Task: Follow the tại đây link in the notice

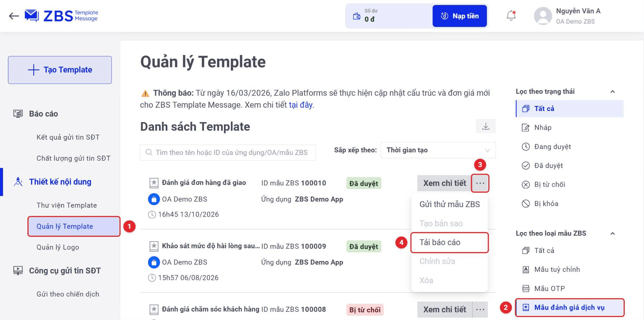Action: click(301, 105)
